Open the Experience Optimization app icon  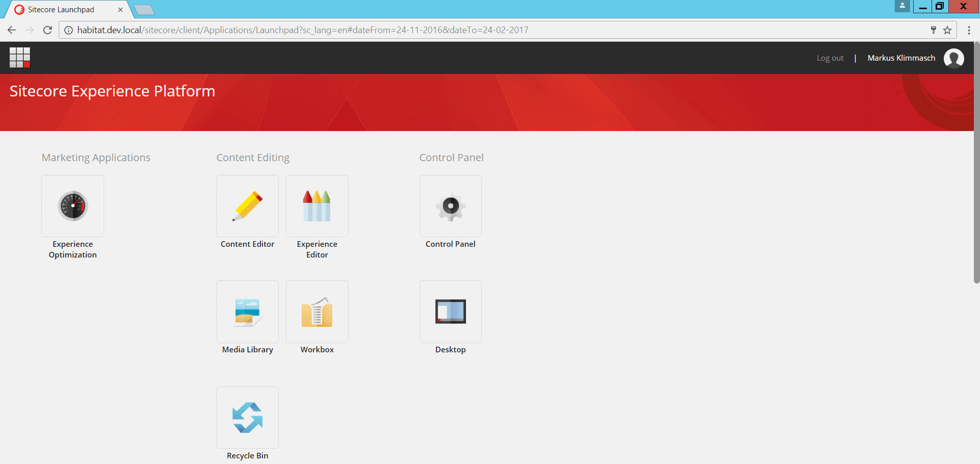[x=72, y=206]
